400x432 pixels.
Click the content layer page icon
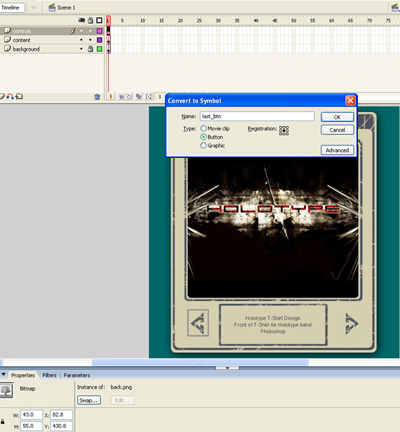click(7, 40)
